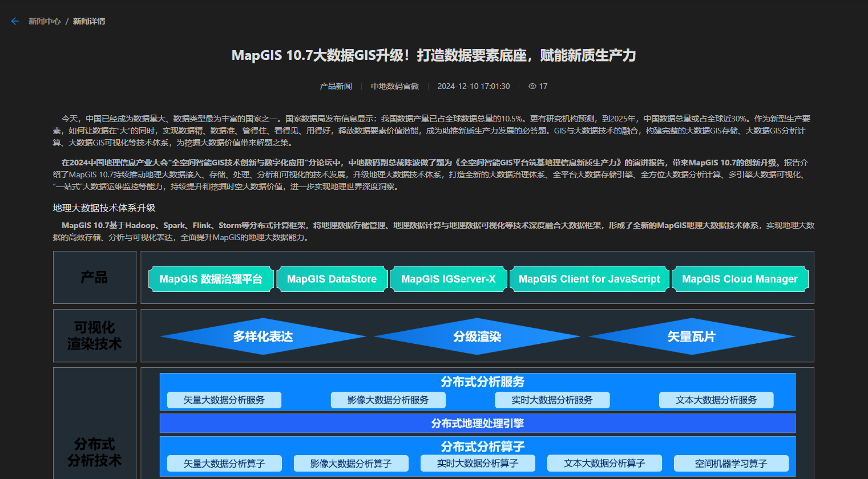Click the back arrow icon

click(x=15, y=21)
